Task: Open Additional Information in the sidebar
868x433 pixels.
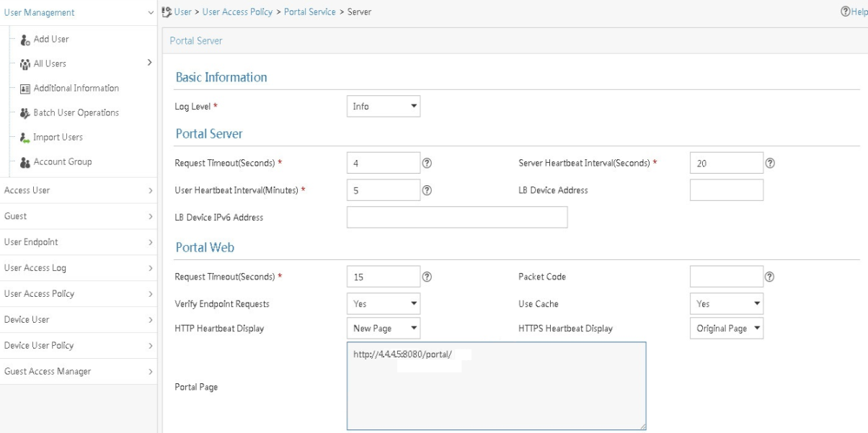Action: pyautogui.click(x=76, y=89)
